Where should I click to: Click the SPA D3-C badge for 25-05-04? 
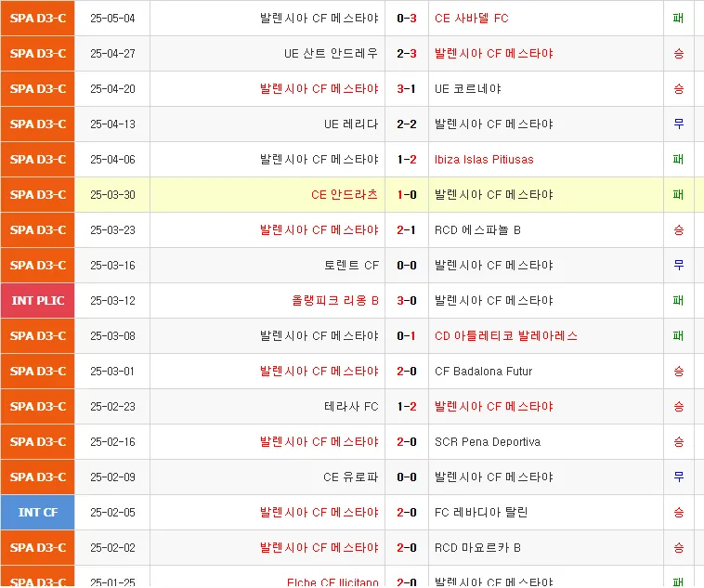click(38, 18)
